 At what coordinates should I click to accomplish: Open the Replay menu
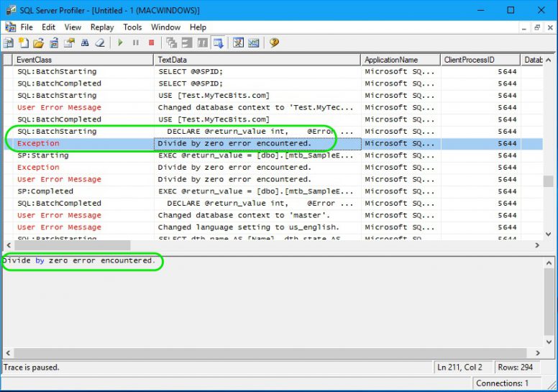pos(102,27)
